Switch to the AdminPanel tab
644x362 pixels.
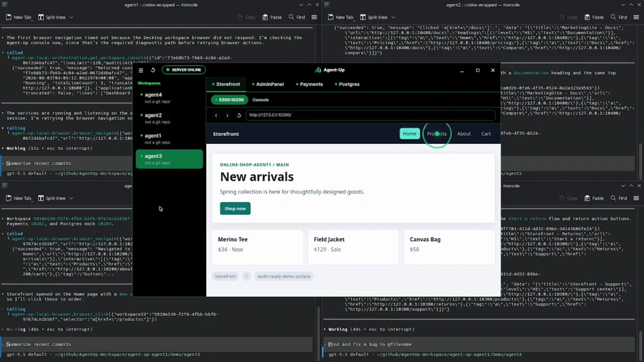tap(268, 84)
